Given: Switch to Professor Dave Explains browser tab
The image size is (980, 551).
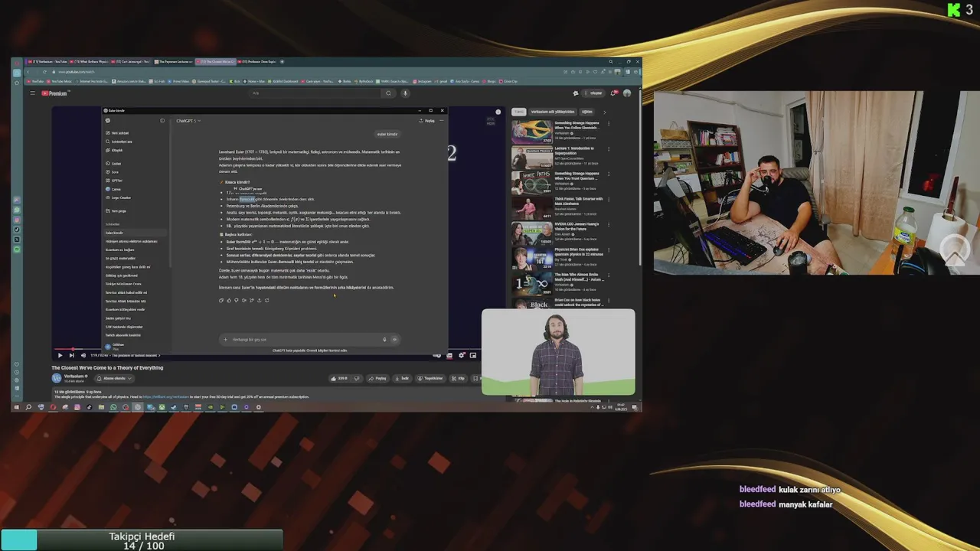Looking at the screenshot, I should (257, 61).
